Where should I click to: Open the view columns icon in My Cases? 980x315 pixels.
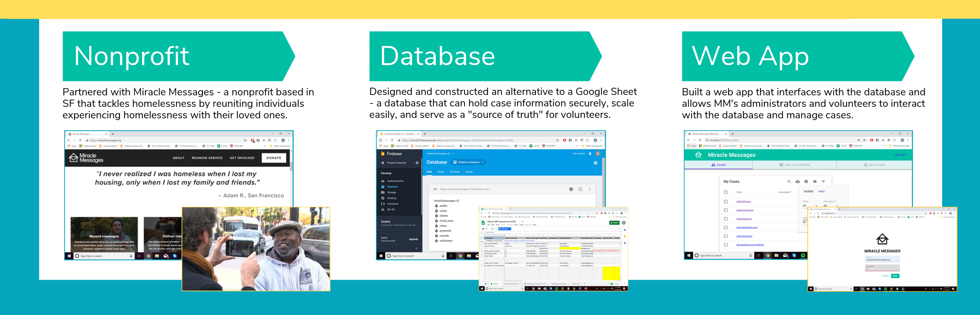pyautogui.click(x=815, y=182)
